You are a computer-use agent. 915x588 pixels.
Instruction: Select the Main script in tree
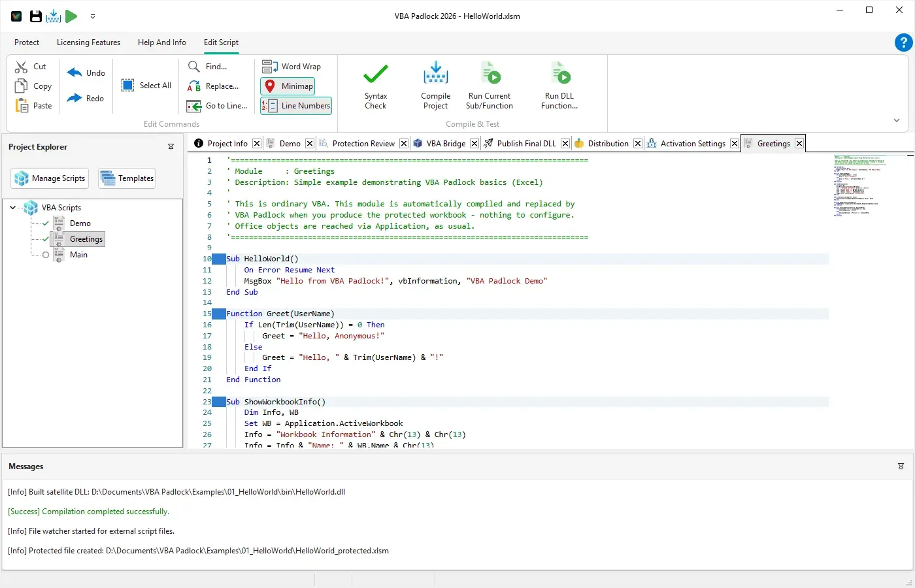(78, 255)
